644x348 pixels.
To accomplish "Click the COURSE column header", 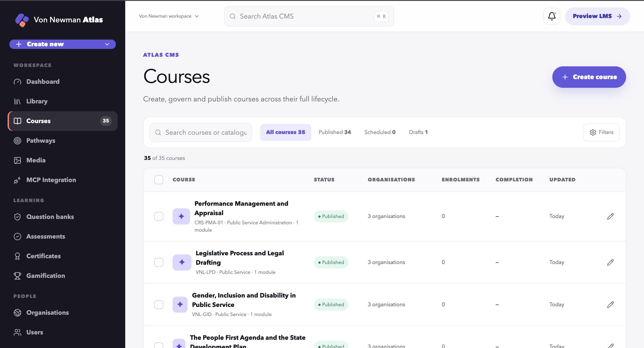I will tap(184, 180).
